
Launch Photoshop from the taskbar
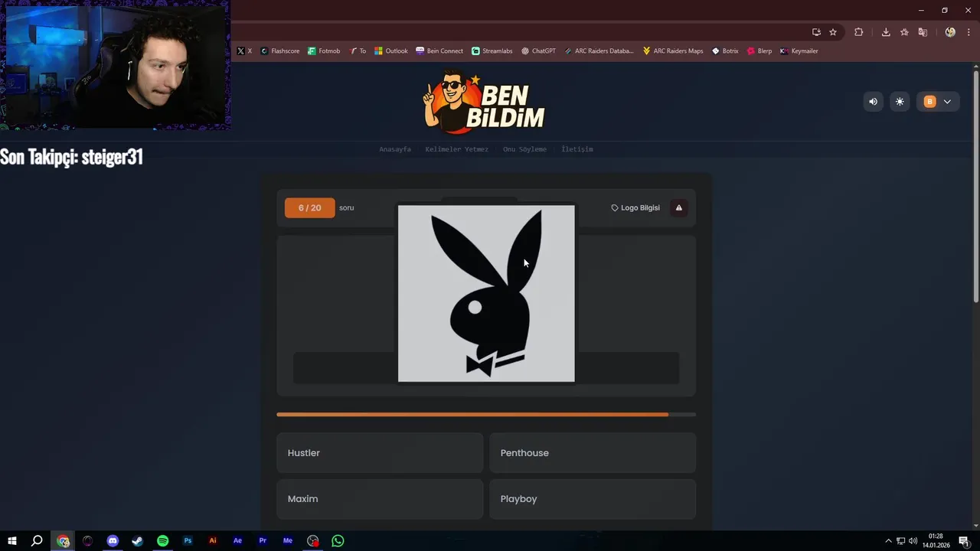pos(188,541)
